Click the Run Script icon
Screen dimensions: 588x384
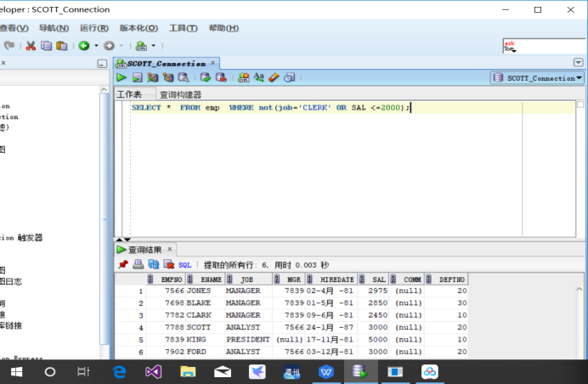coord(138,77)
